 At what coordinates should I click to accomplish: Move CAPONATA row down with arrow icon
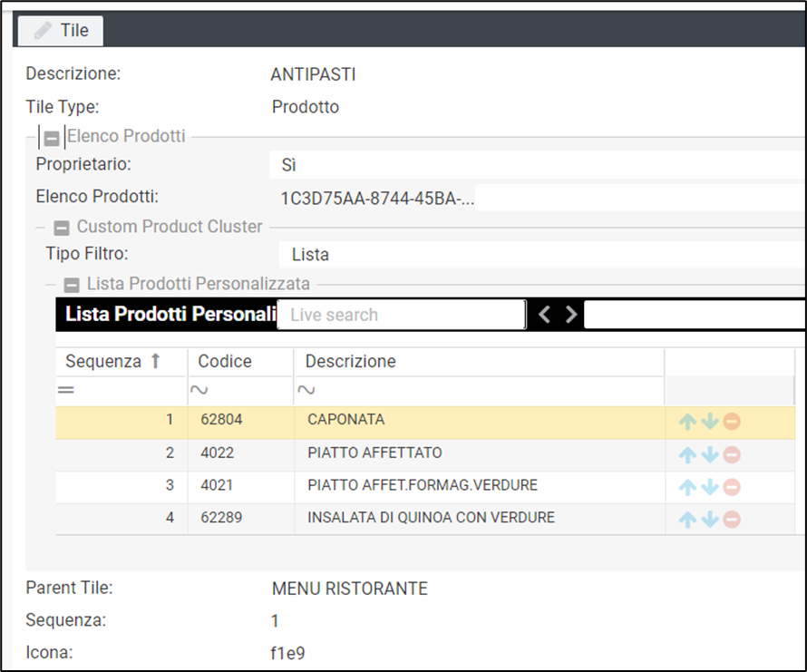click(x=710, y=422)
